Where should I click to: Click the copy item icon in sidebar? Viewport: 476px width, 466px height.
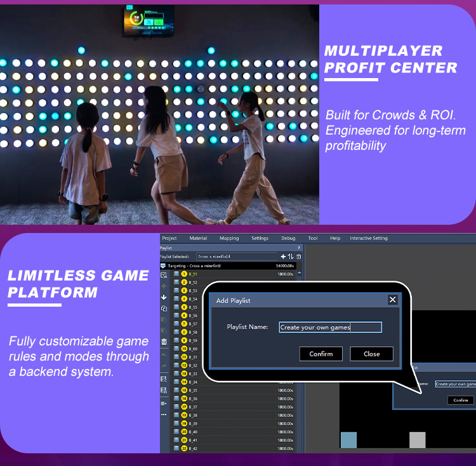tap(164, 308)
